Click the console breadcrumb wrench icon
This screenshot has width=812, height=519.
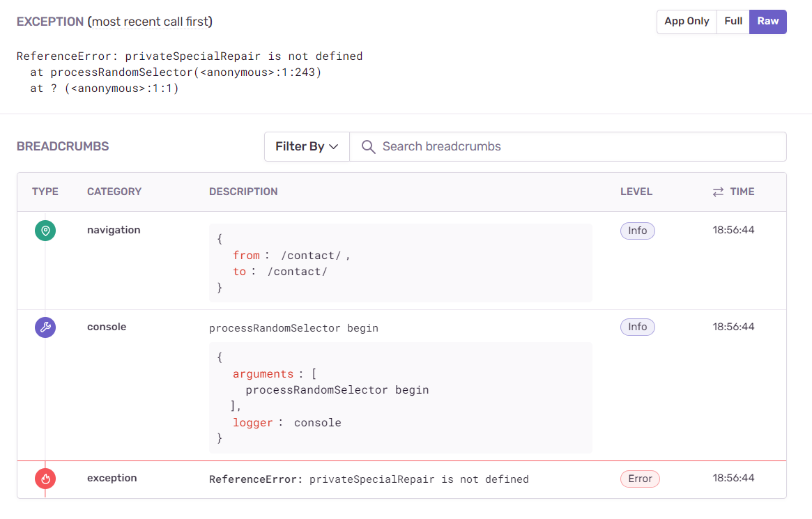45,327
